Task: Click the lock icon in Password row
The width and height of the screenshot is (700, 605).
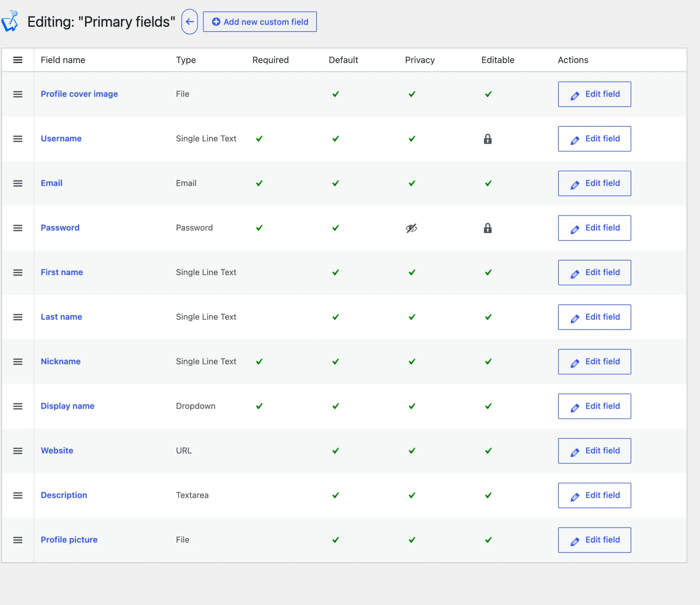Action: click(x=488, y=228)
